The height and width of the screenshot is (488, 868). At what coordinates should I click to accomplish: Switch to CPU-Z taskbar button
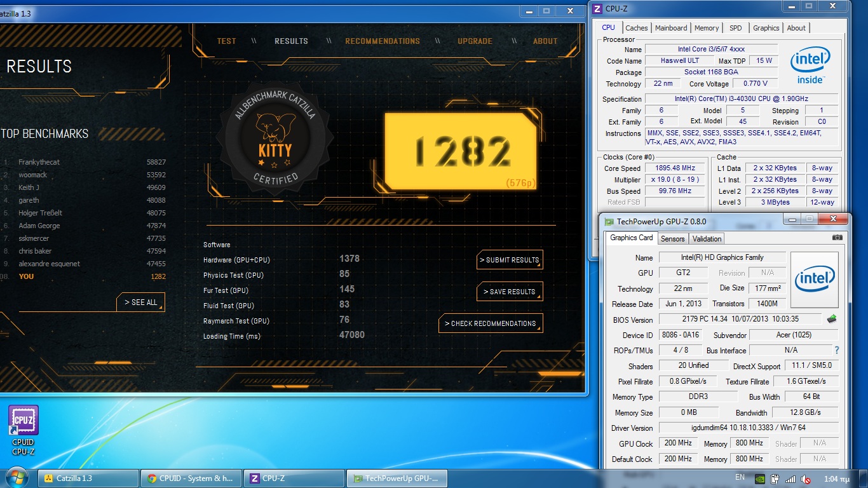[x=294, y=478]
